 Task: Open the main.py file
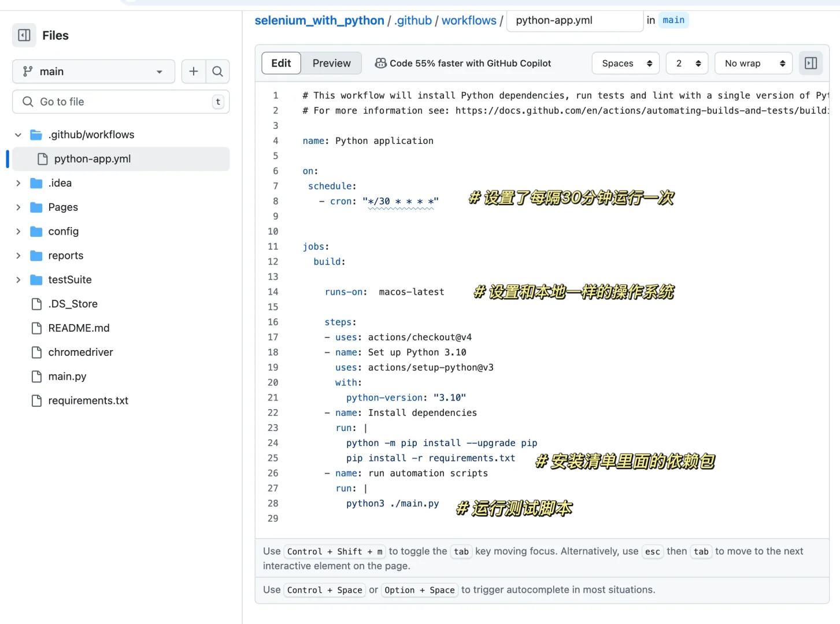(x=121, y=377)
